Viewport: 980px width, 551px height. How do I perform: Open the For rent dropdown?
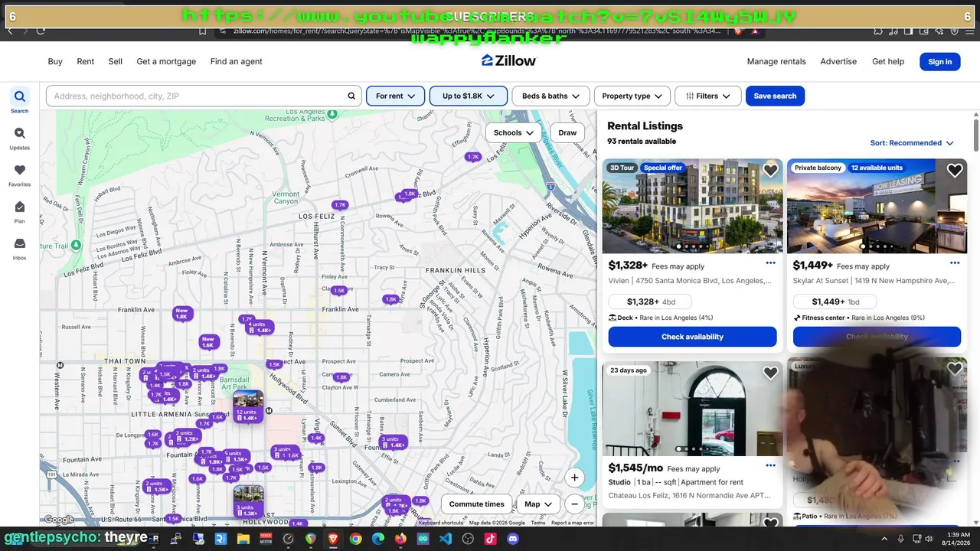tap(395, 96)
